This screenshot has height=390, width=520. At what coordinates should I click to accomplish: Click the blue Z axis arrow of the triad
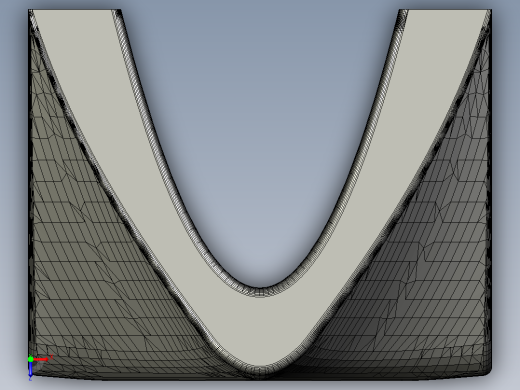coord(30,369)
